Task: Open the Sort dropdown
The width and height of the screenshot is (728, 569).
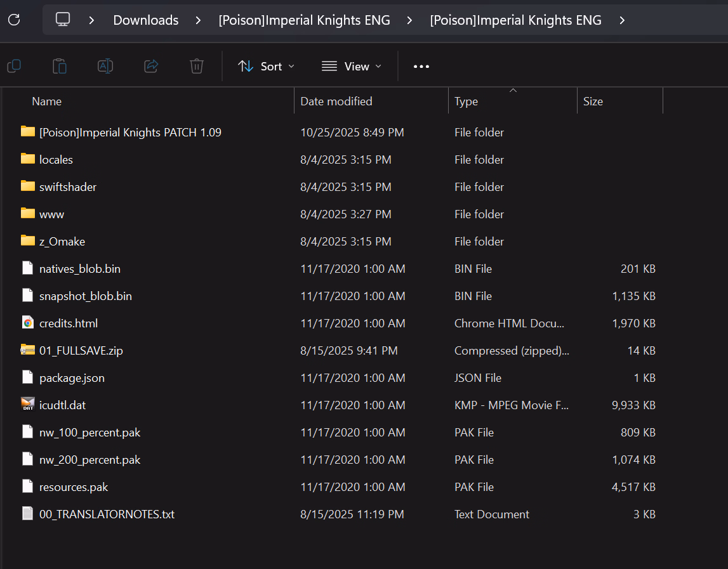Action: 267,67
